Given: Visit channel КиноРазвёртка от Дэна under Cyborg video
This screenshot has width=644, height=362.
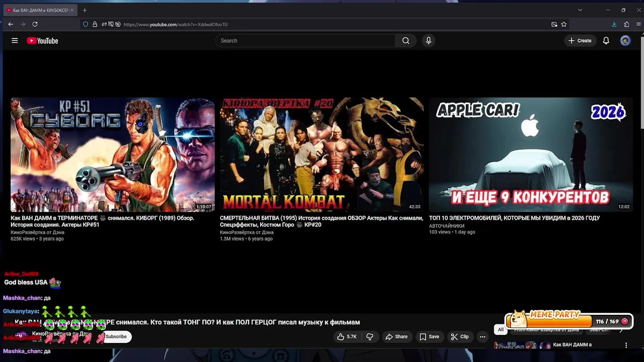Looking at the screenshot, I should 37,232.
